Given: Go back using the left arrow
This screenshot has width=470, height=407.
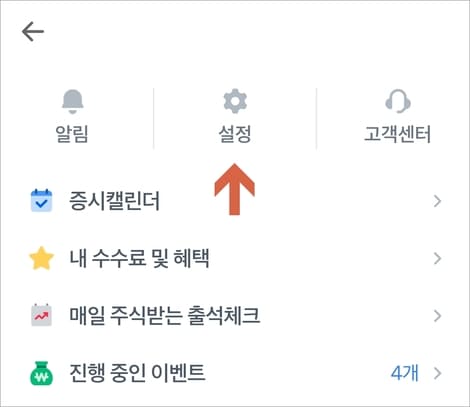Looking at the screenshot, I should click(x=33, y=32).
